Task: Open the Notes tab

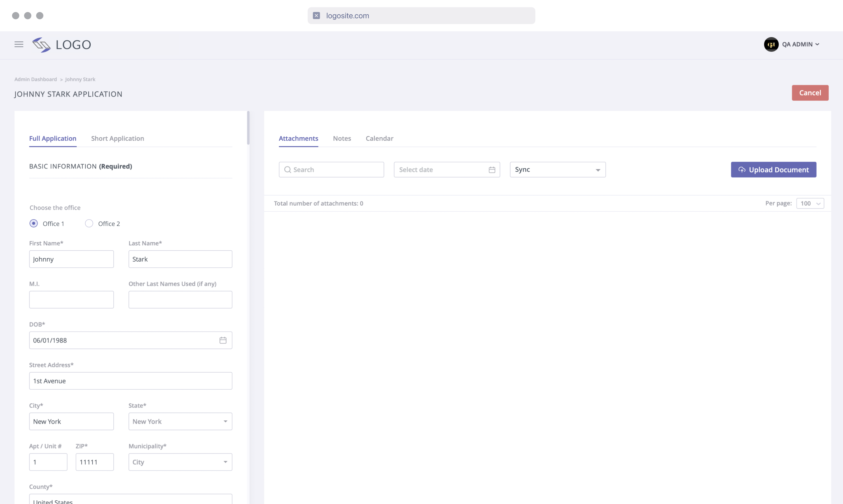Action: click(342, 139)
